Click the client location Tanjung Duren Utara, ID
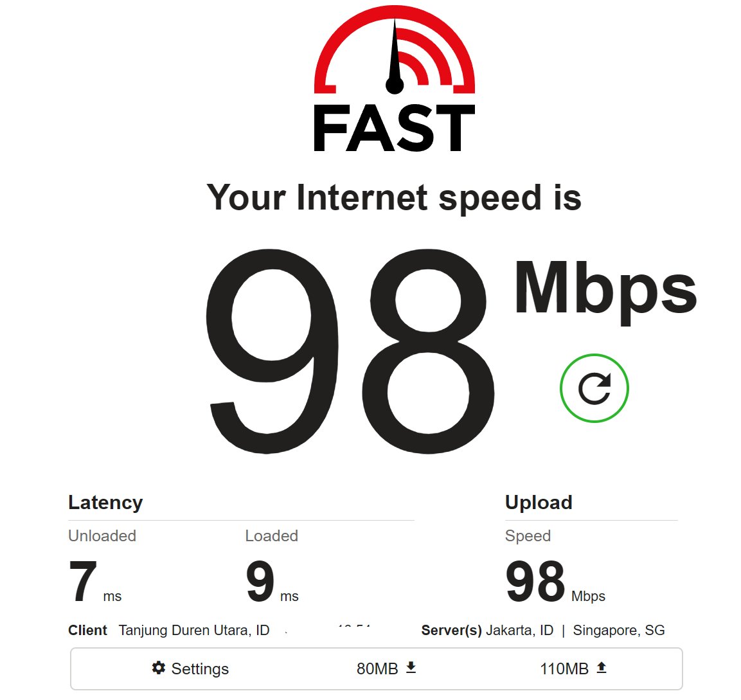This screenshot has height=700, width=741. [193, 630]
